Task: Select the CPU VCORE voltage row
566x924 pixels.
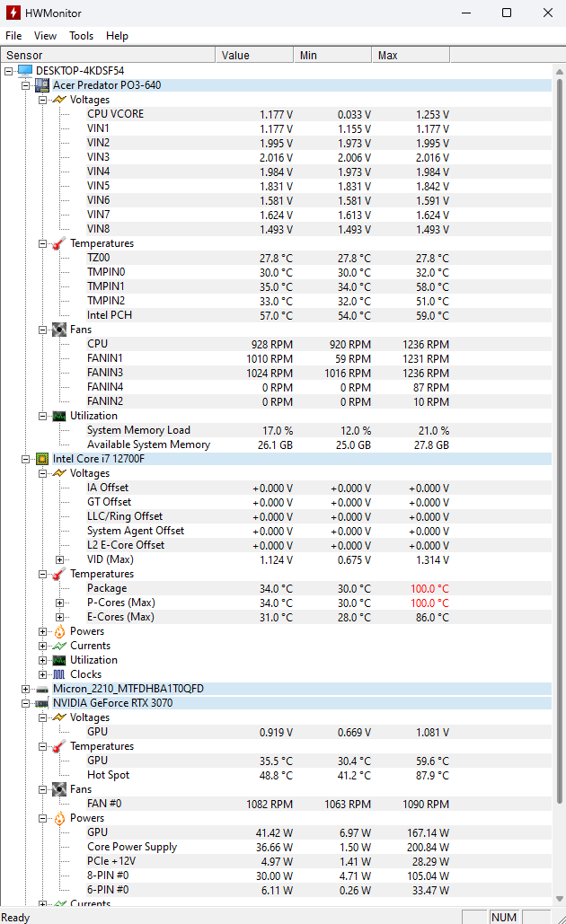Action: point(318,114)
